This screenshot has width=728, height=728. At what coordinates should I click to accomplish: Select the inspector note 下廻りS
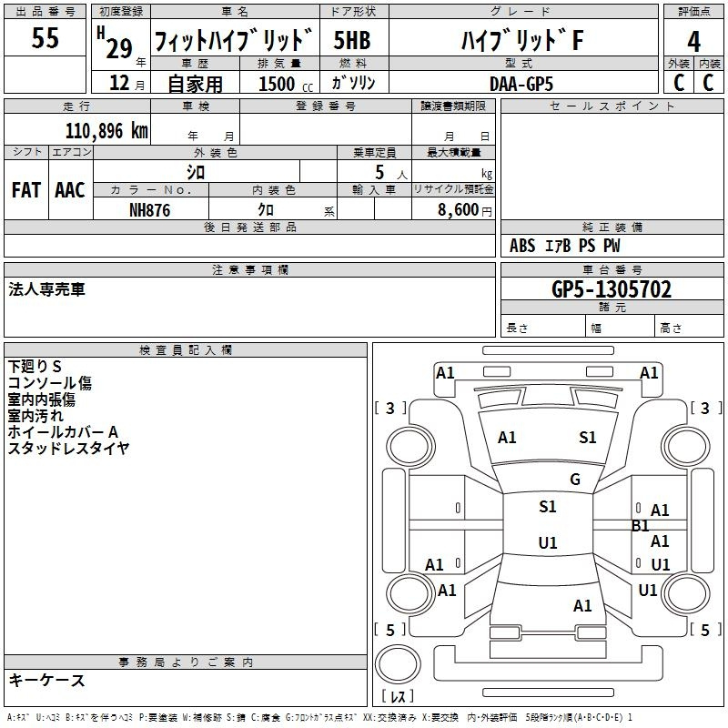coord(35,367)
